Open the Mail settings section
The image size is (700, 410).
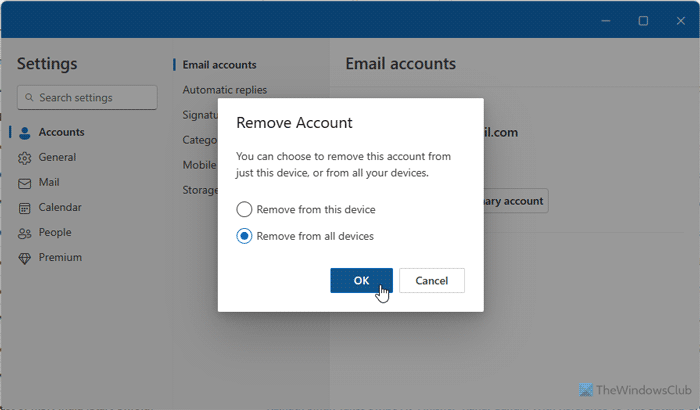[50, 182]
